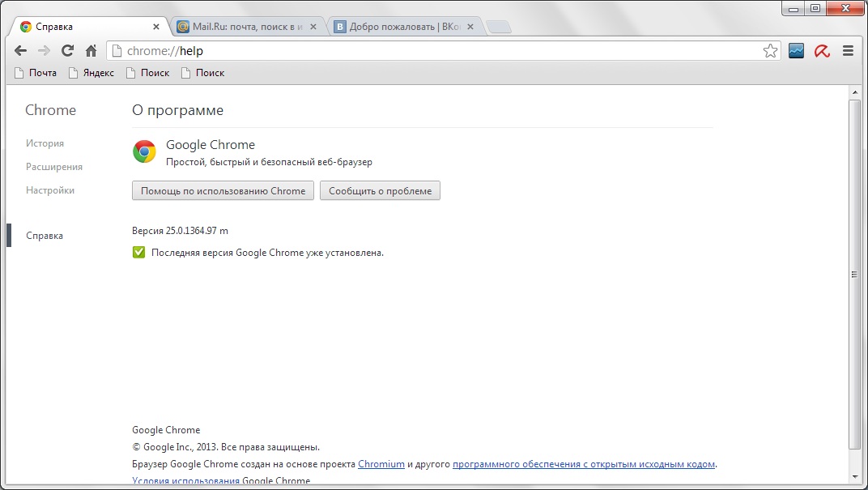Open the home page icon
This screenshot has width=868, height=490.
click(x=91, y=51)
